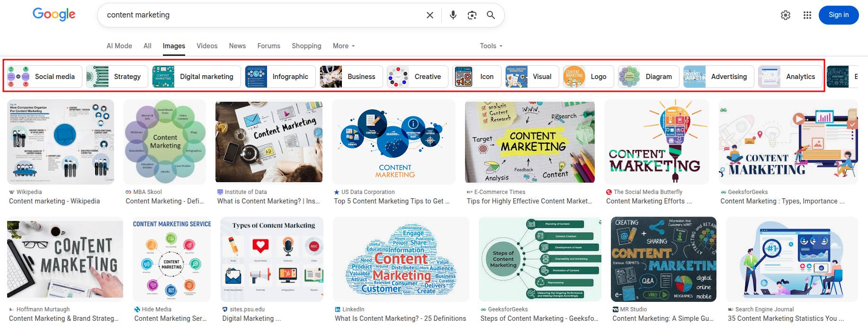Image resolution: width=868 pixels, height=326 pixels.
Task: Expand the Tools dropdown
Action: (491, 46)
